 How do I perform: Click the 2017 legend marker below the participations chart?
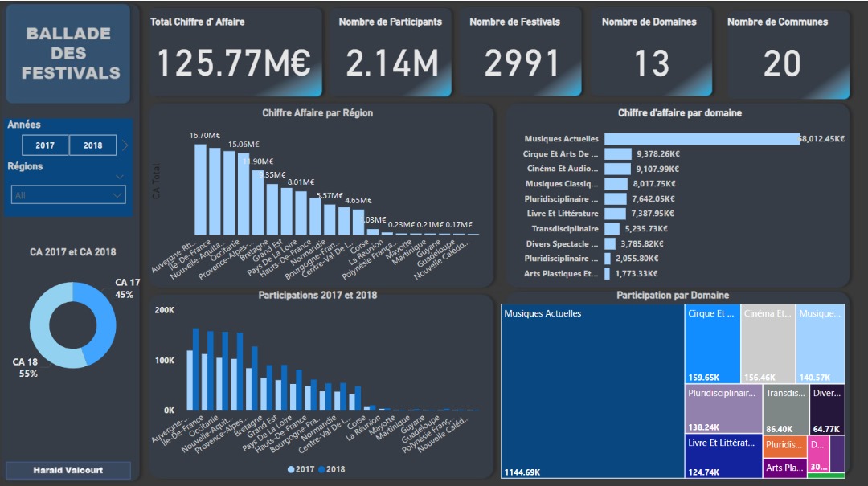coord(291,469)
